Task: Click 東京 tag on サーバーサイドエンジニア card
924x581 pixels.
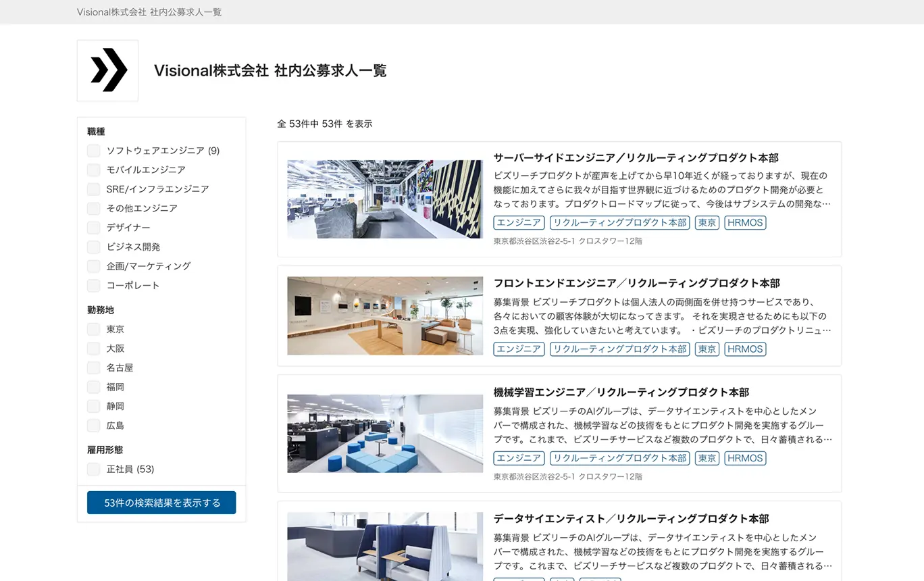Action: (707, 222)
